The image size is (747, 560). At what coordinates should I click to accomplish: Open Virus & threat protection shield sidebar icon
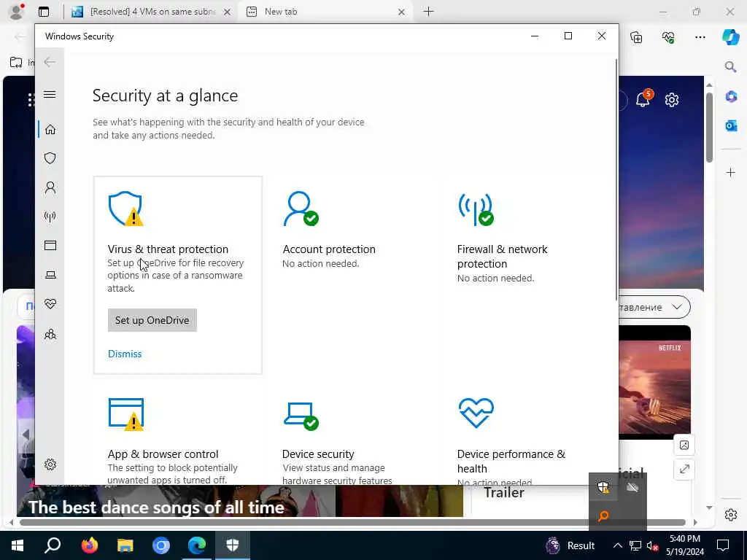(x=50, y=158)
